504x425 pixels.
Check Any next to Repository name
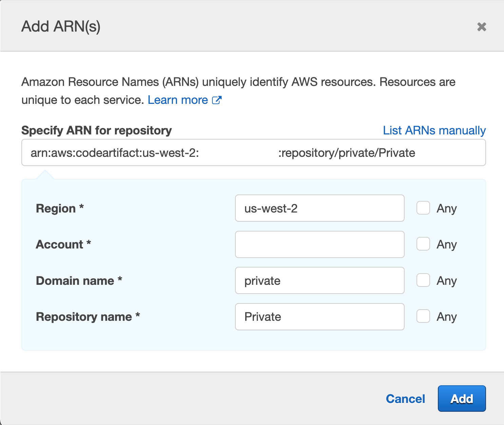[423, 316]
